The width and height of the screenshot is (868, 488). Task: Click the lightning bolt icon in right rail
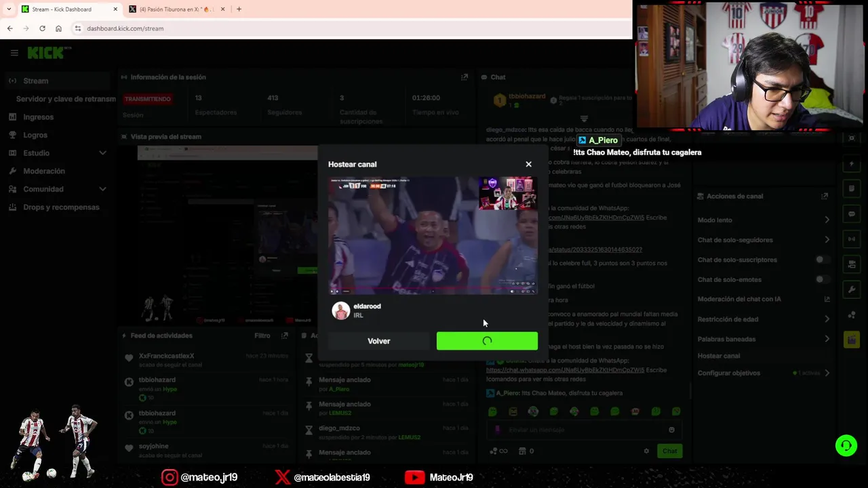click(x=852, y=164)
